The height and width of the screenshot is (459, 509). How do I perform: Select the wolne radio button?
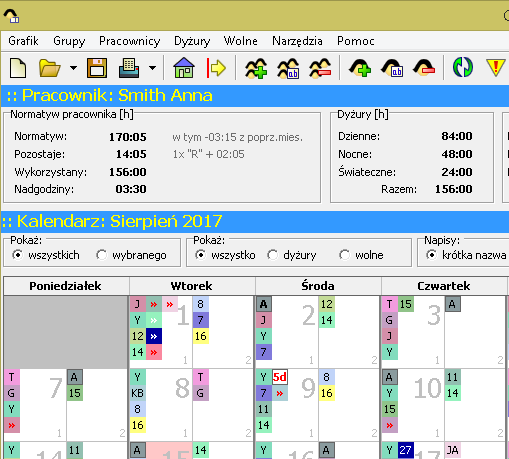(344, 255)
